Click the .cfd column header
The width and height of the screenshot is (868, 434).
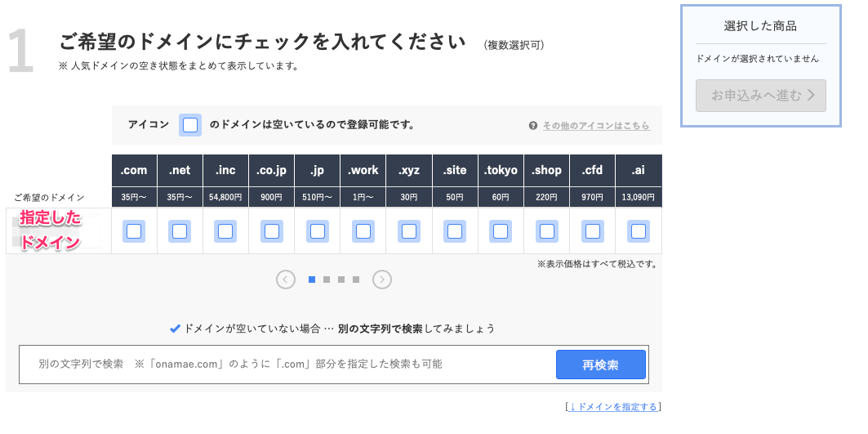592,170
